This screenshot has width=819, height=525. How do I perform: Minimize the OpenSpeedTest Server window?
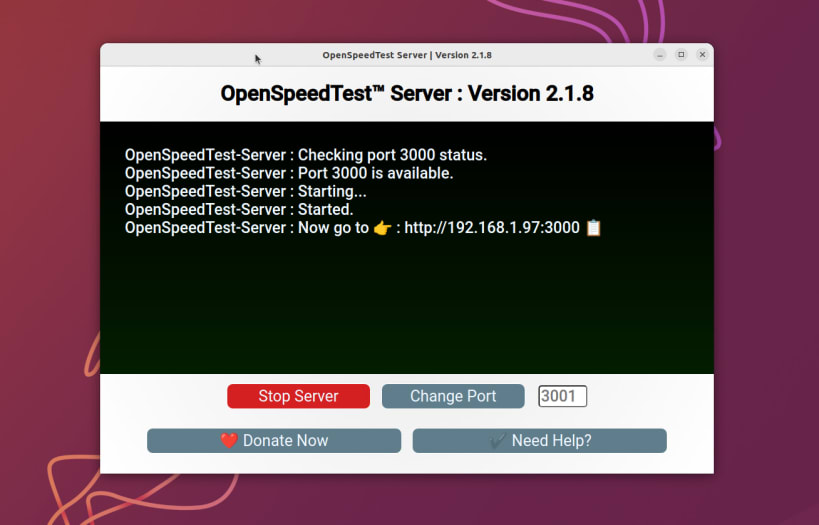(x=660, y=55)
